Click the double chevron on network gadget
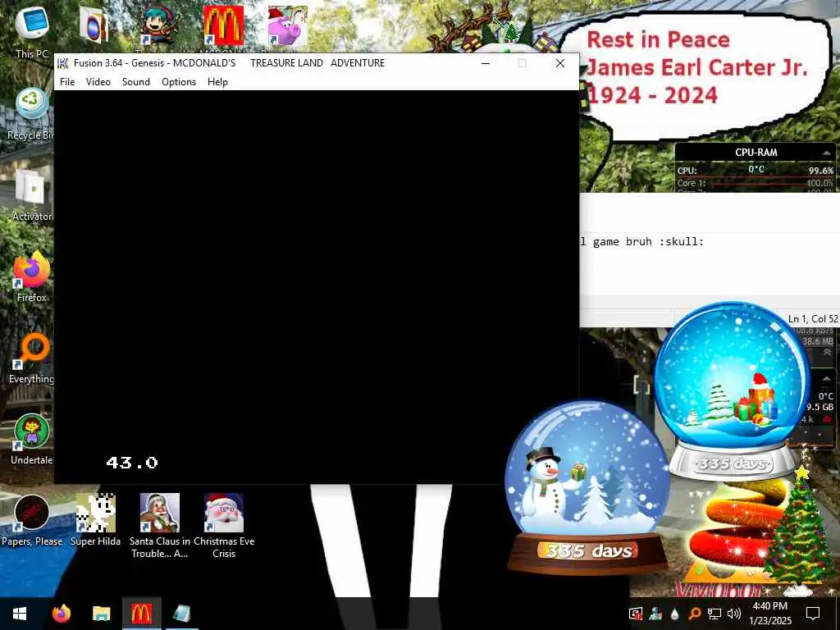The width and height of the screenshot is (840, 630). coord(827,353)
